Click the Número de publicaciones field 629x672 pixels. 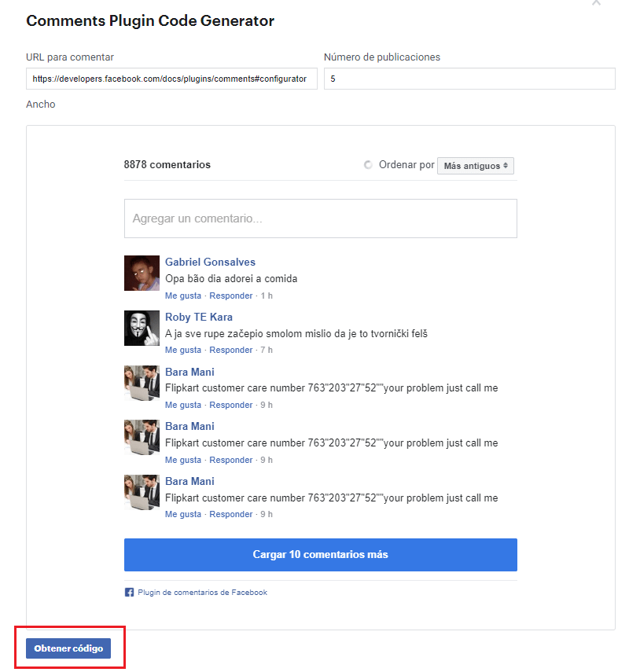[469, 79]
